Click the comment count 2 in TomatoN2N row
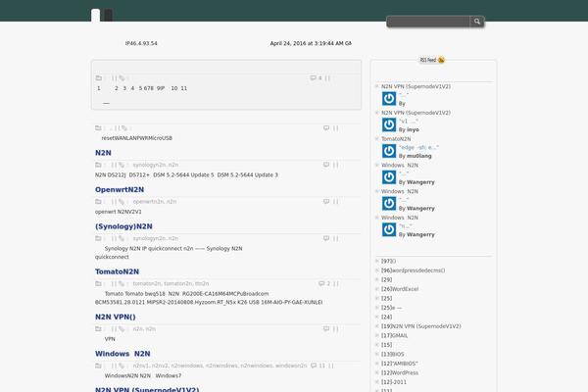Image resolution: width=588 pixels, height=392 pixels. click(328, 283)
